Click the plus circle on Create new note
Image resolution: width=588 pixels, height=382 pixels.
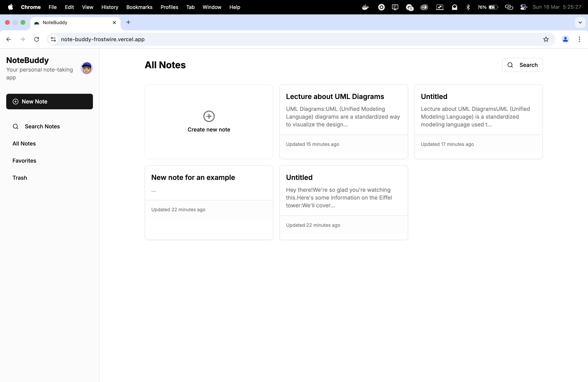(209, 116)
